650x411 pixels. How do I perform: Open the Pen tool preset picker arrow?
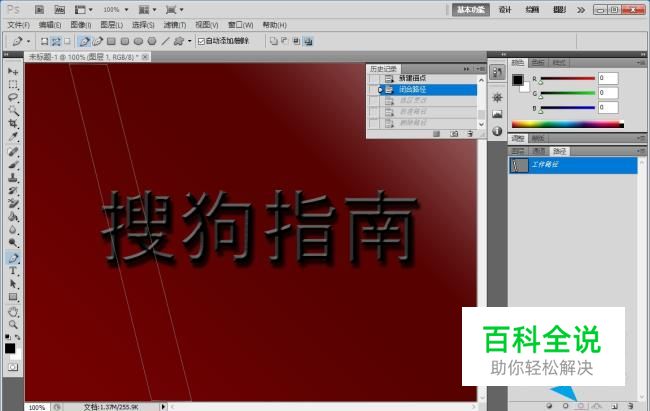coord(28,41)
